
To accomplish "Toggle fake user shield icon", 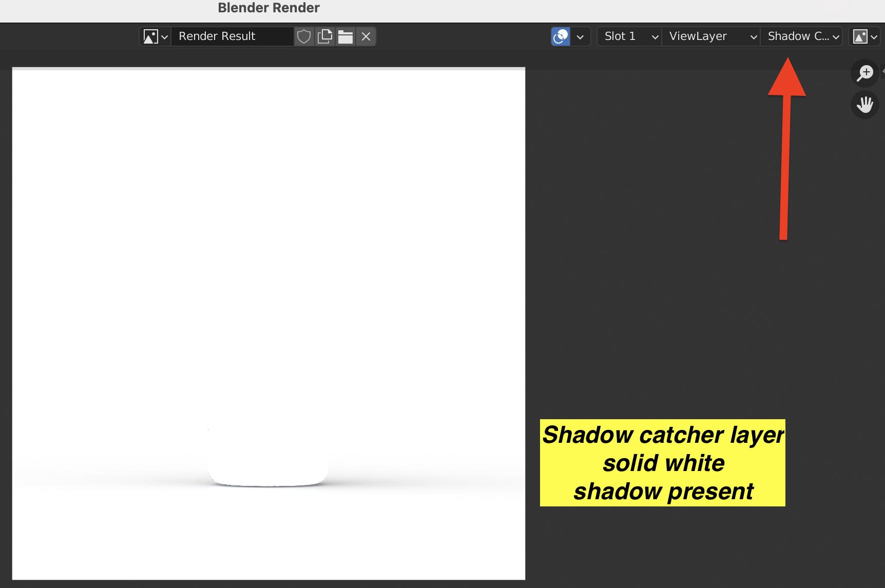I will pyautogui.click(x=304, y=36).
